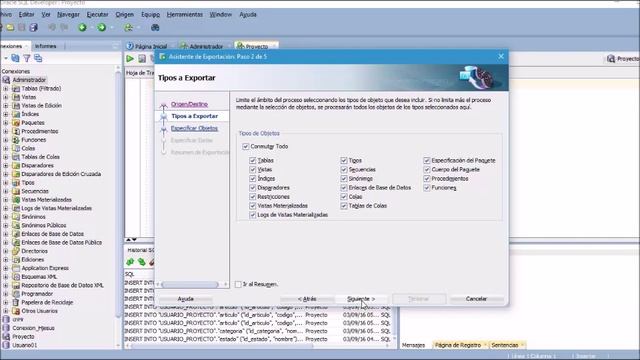Click the Atrás button
This screenshot has height=360, width=640.
[x=307, y=299]
